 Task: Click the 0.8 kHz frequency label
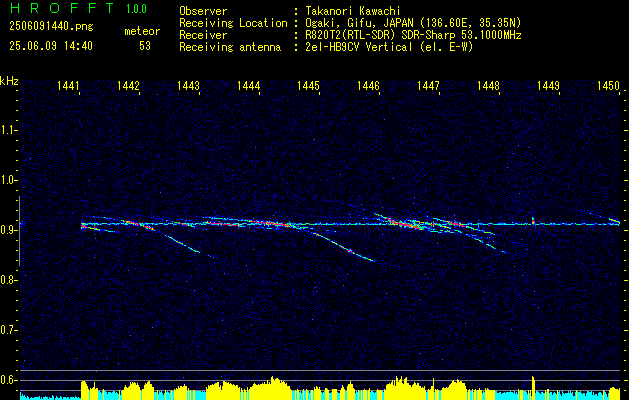(x=8, y=280)
